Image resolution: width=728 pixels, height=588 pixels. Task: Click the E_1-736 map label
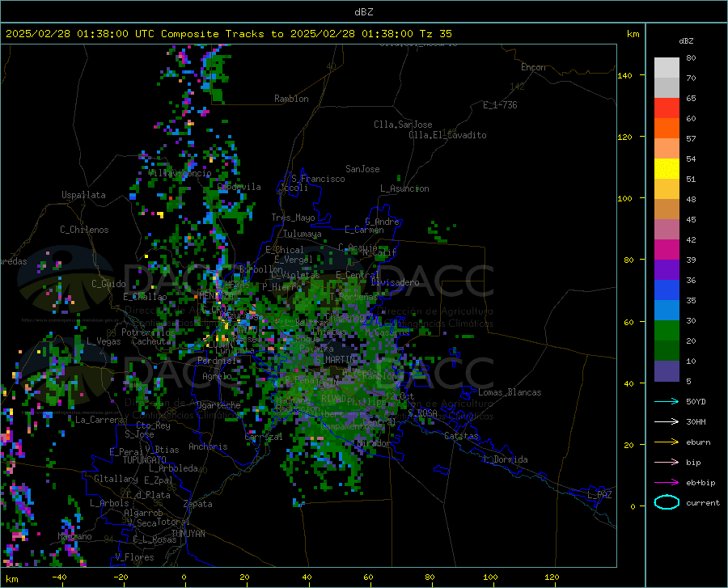(500, 105)
